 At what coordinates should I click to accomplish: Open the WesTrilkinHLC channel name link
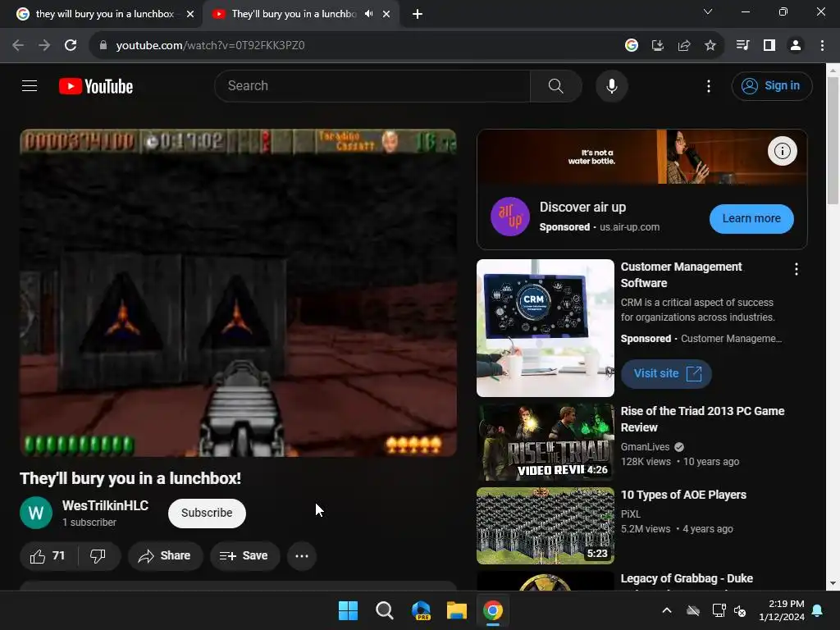point(105,505)
